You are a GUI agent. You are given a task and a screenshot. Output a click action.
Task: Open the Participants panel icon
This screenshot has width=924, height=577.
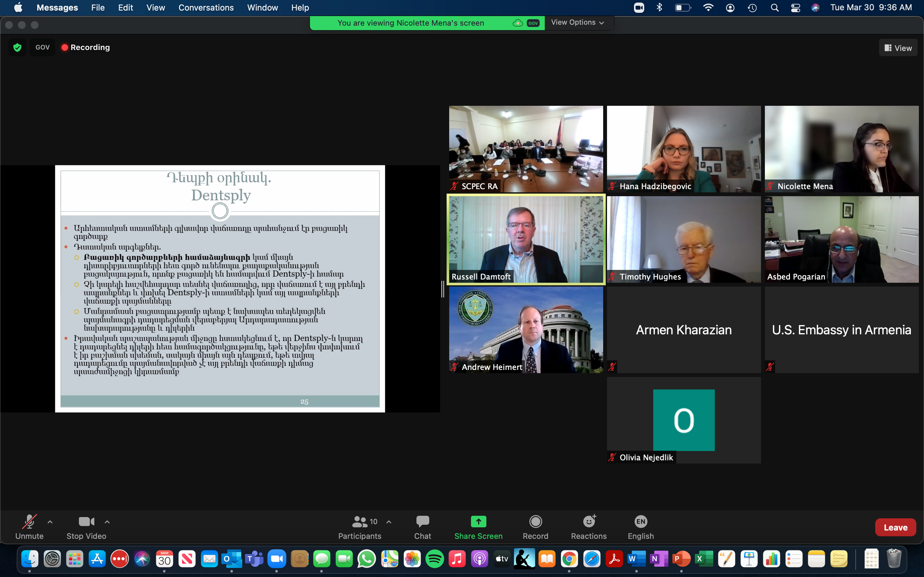coord(359,522)
